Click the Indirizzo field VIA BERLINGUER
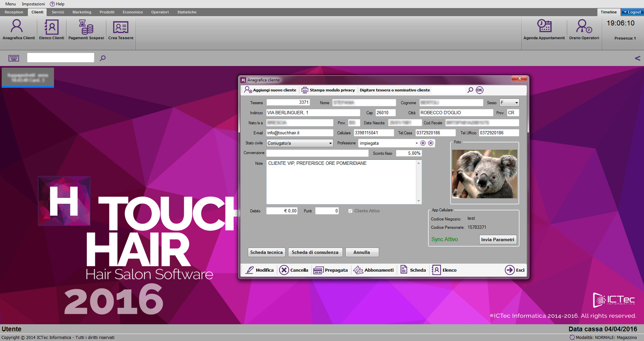Viewport: 644px width, 341px height. [313, 113]
